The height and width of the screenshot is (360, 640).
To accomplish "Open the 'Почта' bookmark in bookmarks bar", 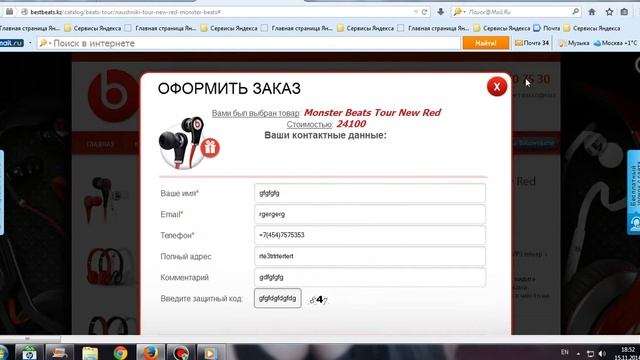I will point(547,28).
